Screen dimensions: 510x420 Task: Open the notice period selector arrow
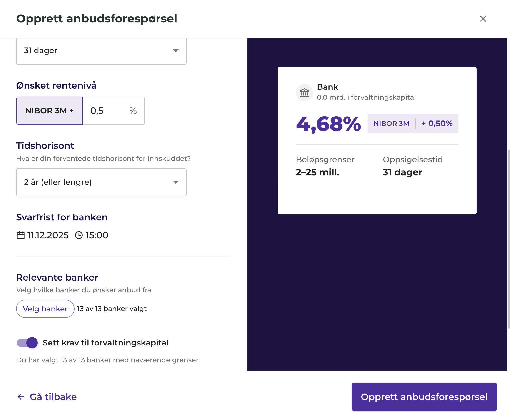pos(176,51)
